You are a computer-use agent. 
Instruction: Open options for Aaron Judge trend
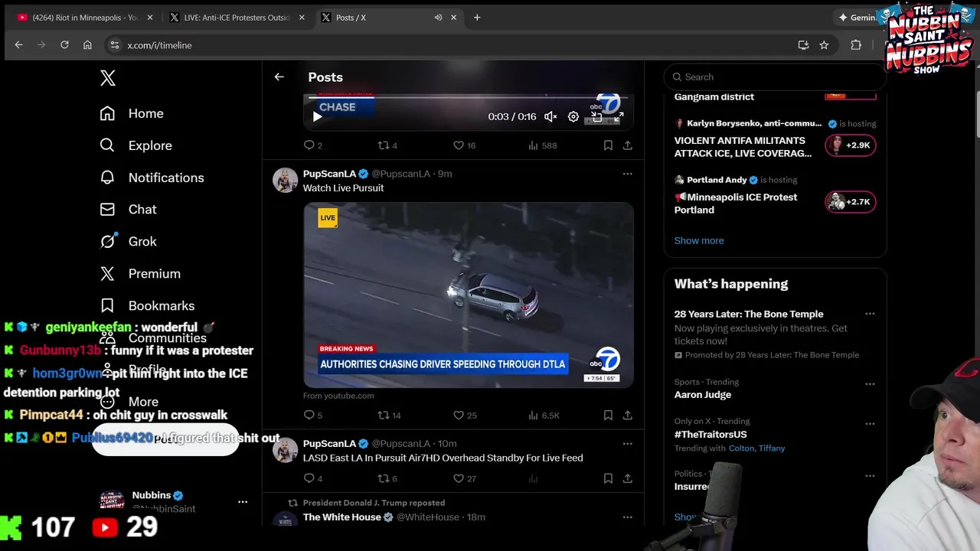pyautogui.click(x=870, y=384)
